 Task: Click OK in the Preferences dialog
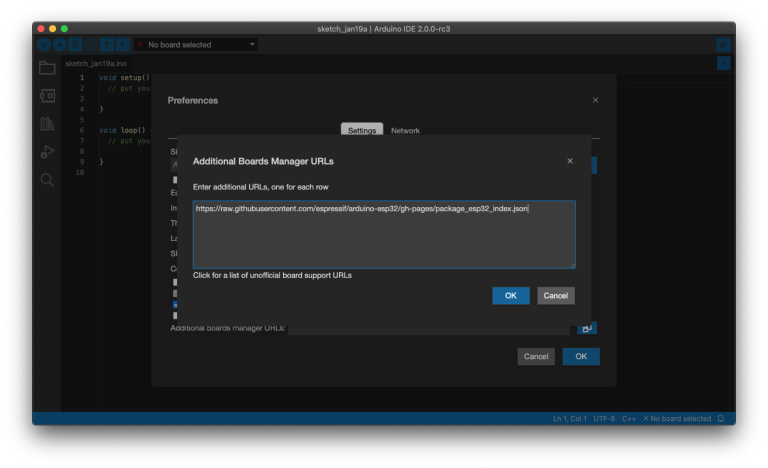581,356
